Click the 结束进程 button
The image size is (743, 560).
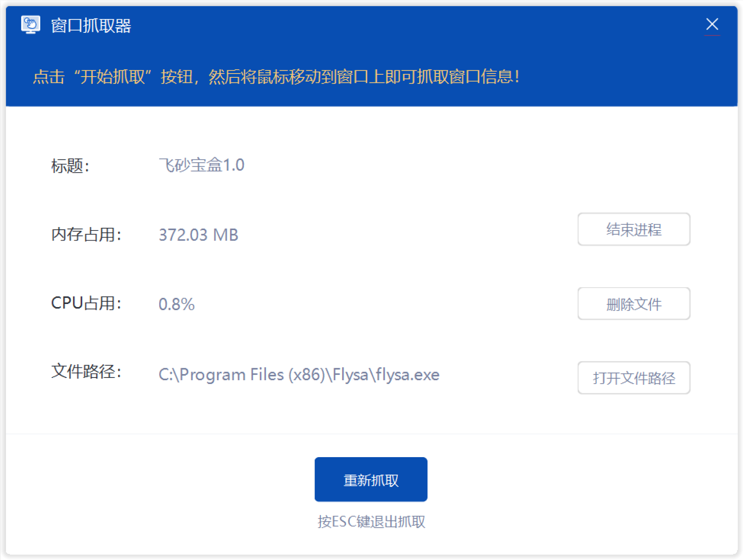click(633, 229)
